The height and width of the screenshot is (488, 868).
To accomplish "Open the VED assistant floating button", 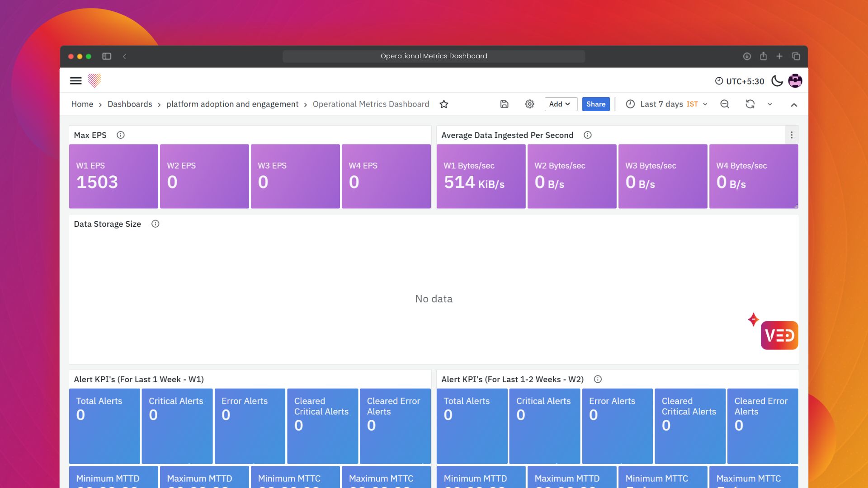I will (x=779, y=335).
